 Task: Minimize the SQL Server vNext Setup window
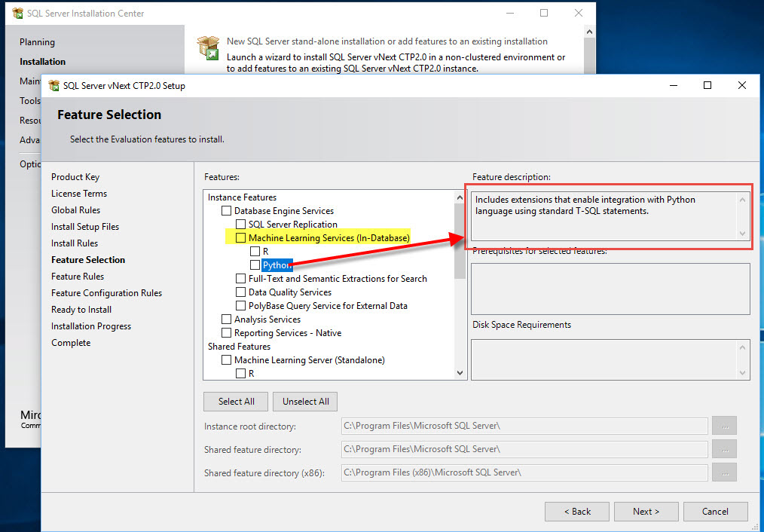(674, 86)
